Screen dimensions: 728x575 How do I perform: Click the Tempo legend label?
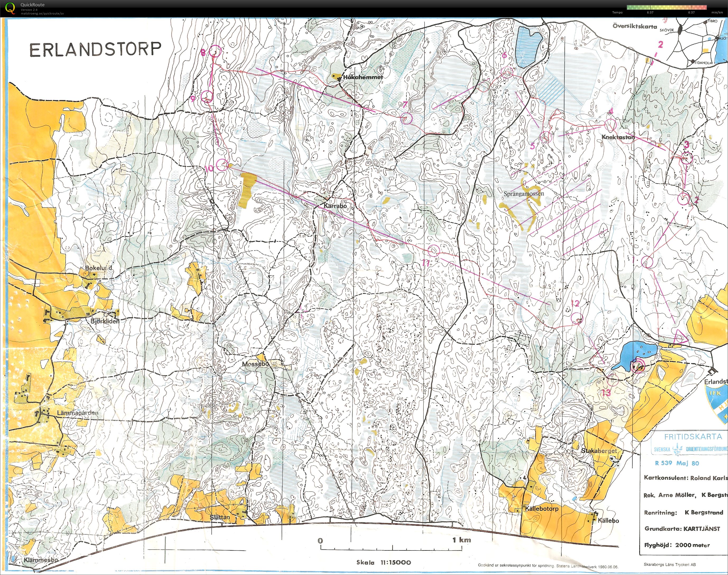point(617,12)
